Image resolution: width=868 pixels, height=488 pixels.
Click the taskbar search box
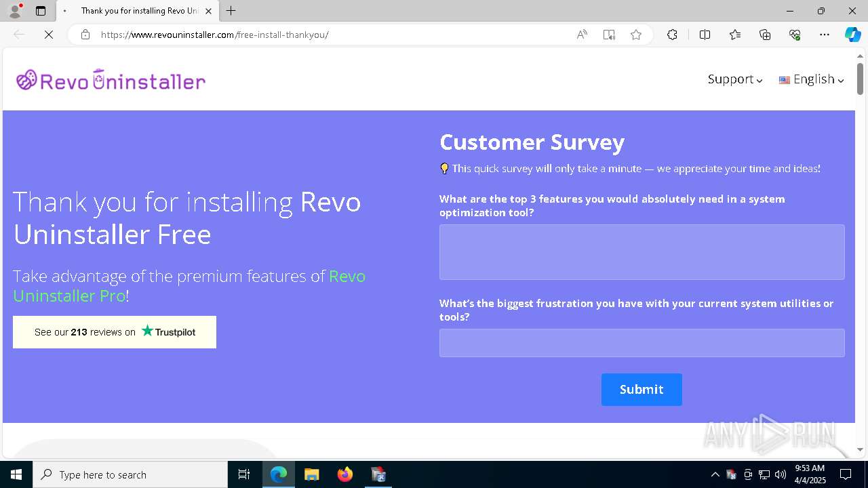(130, 474)
